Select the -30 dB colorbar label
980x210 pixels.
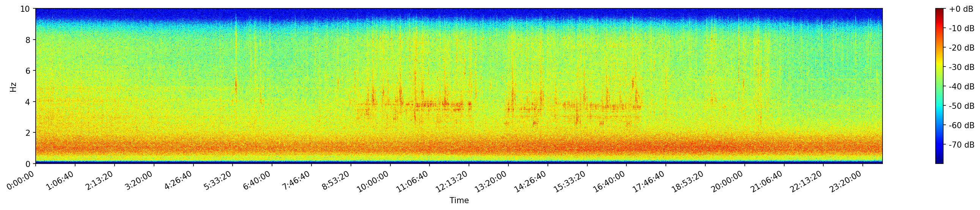pyautogui.click(x=962, y=67)
